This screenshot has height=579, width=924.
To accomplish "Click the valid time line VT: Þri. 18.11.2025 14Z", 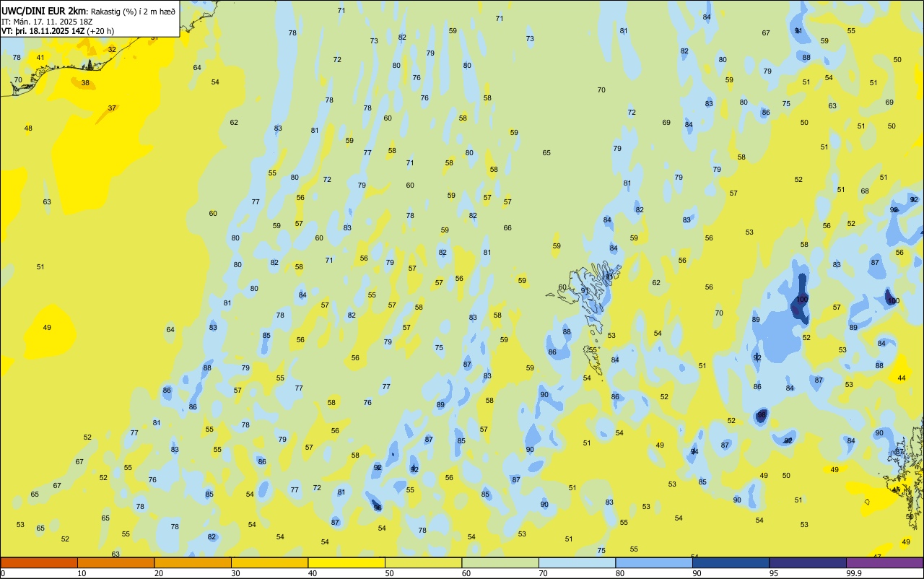I will [x=44, y=31].
